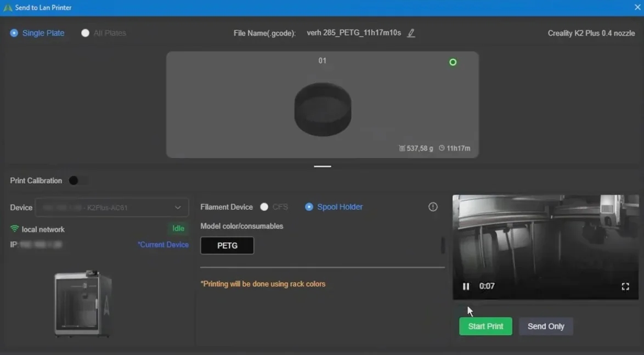Enter fullscreen on the camera view

pos(625,286)
